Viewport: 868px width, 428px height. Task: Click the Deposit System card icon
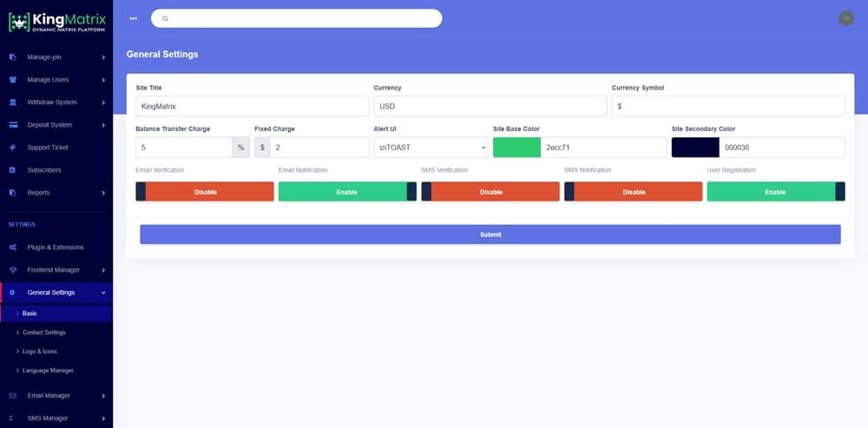click(12, 125)
